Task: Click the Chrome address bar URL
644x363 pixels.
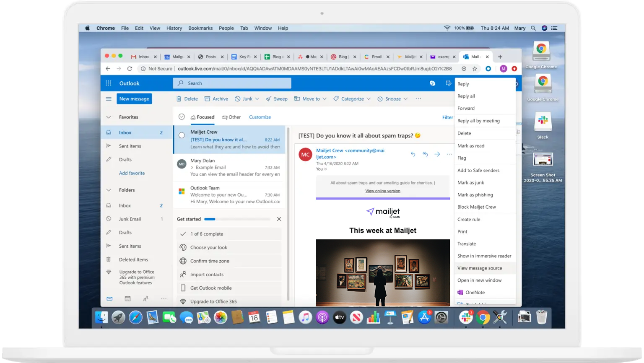Action: (314, 69)
